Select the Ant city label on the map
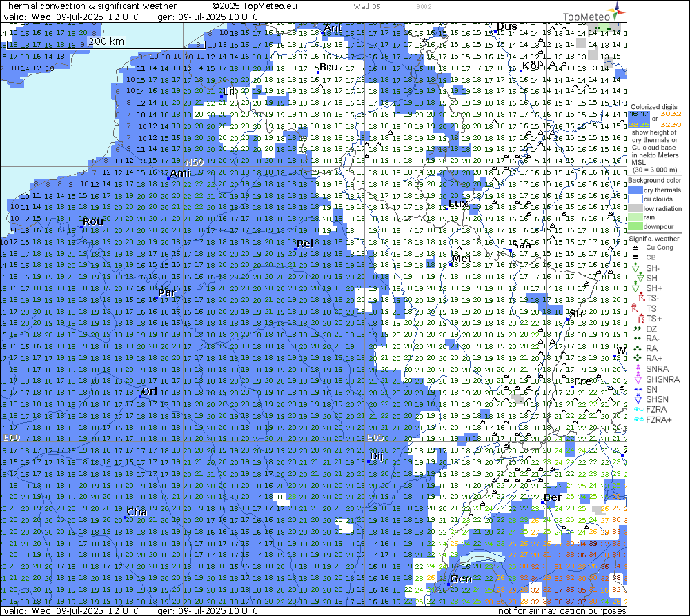Image resolution: width=690 pixels, height=616 pixels. [333, 28]
